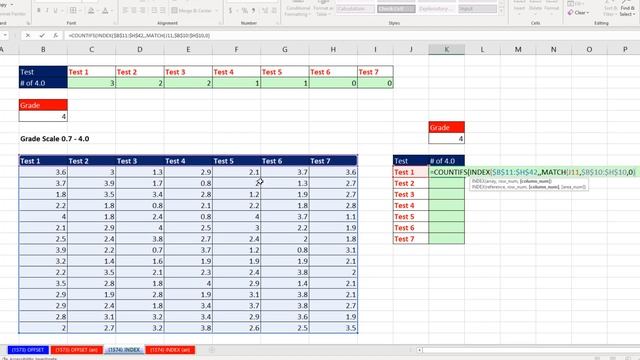The image size is (640, 360).
Task: Open Number group dialog launcher
Action: (x=278, y=23)
